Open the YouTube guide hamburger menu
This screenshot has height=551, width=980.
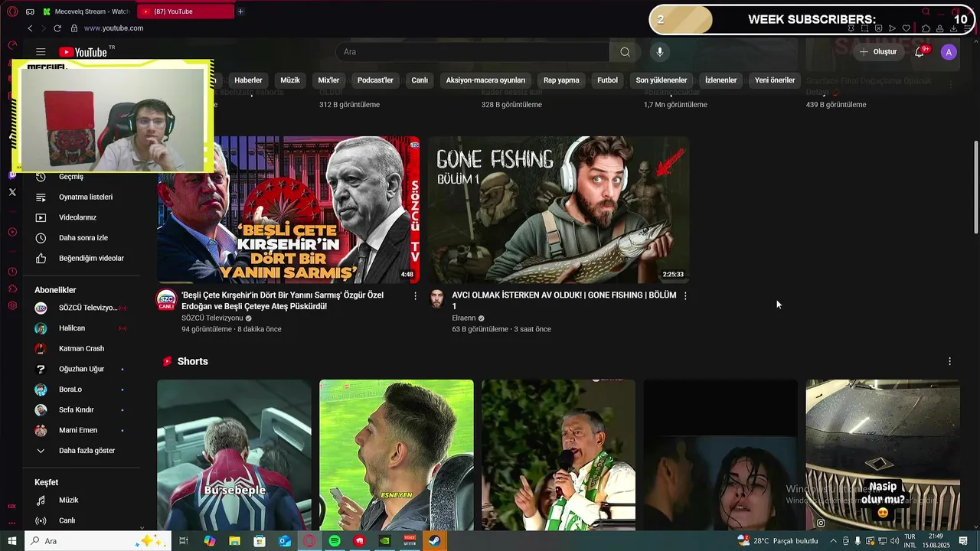coord(41,52)
